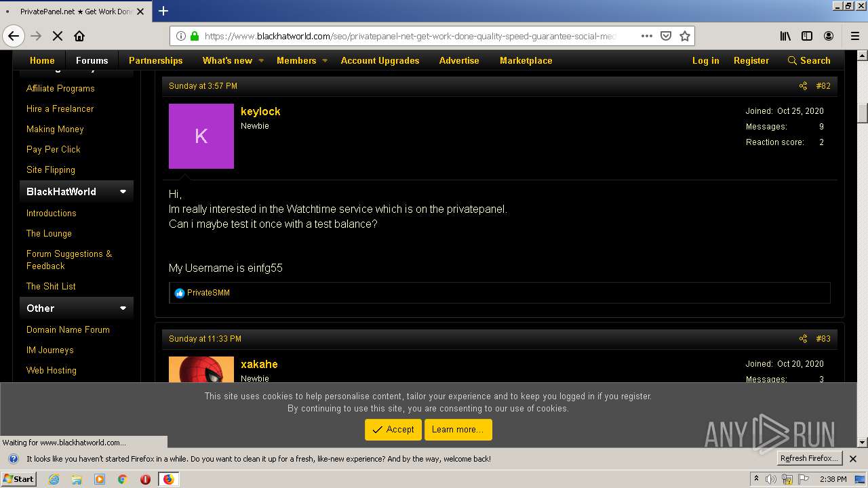This screenshot has width=868, height=488.
Task: Open the Firefox home page icon
Action: [x=79, y=36]
